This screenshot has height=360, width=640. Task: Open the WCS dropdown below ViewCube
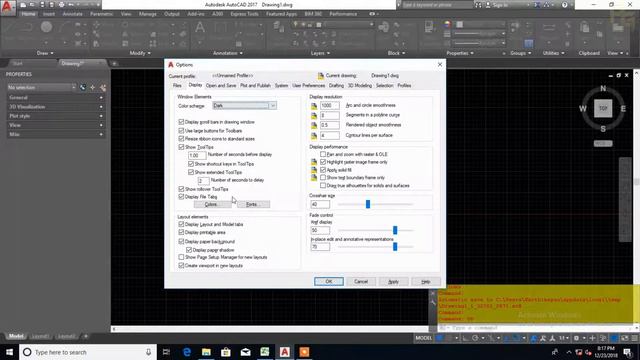pos(603,144)
